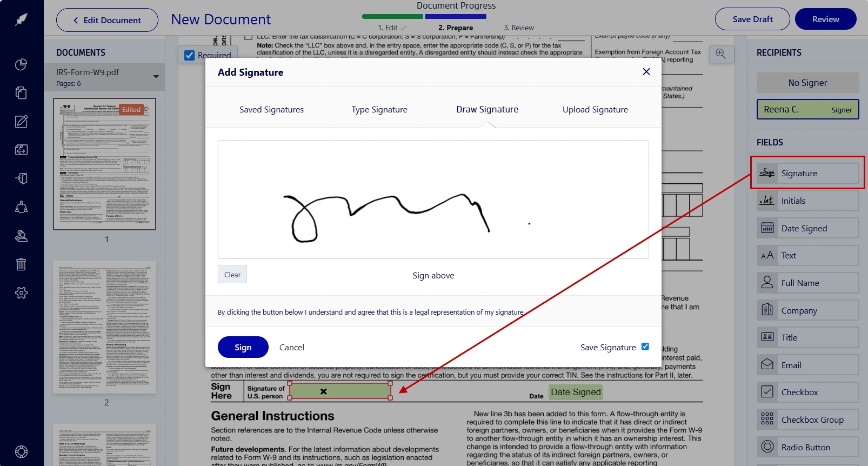Go back via Edit Document button
Image resolution: width=868 pixels, height=466 pixels.
point(107,20)
